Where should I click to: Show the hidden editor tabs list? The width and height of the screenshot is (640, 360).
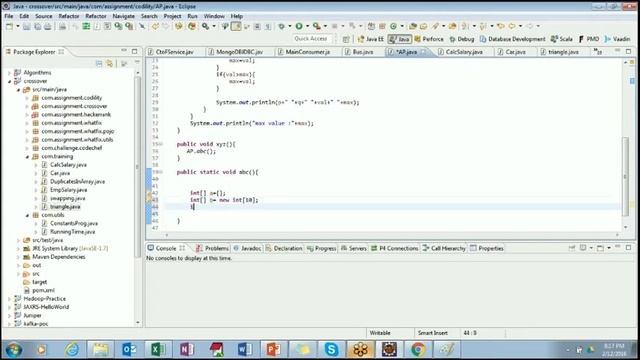pyautogui.click(x=598, y=51)
